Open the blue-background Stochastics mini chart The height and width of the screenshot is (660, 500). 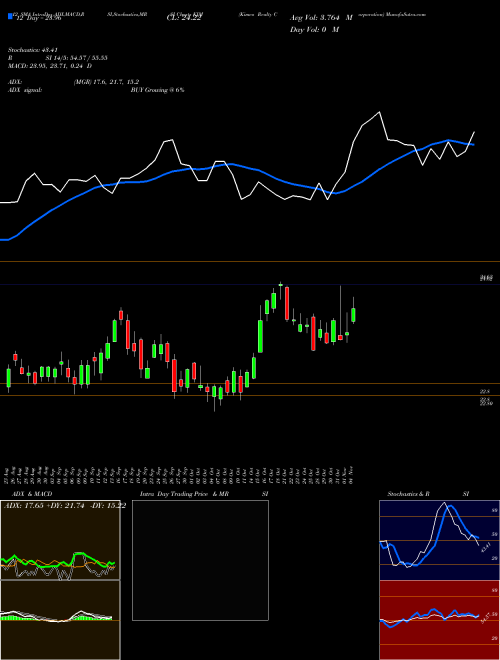pyautogui.click(x=439, y=540)
